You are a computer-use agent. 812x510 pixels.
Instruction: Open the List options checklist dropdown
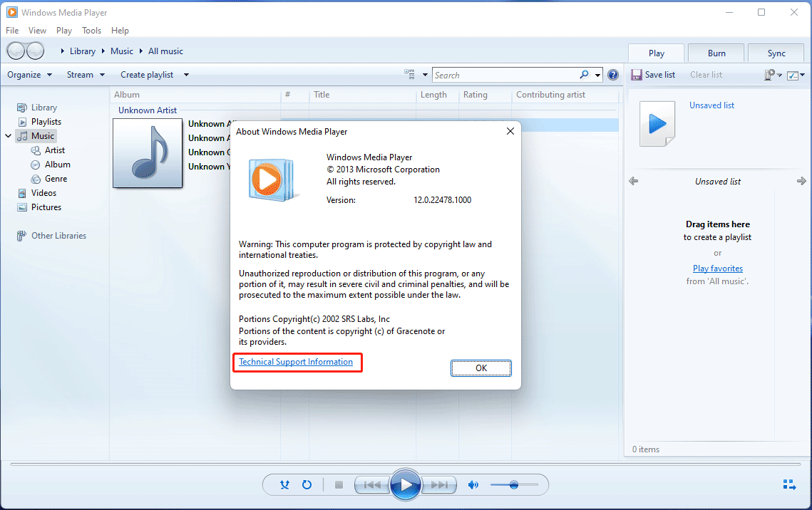click(x=796, y=76)
